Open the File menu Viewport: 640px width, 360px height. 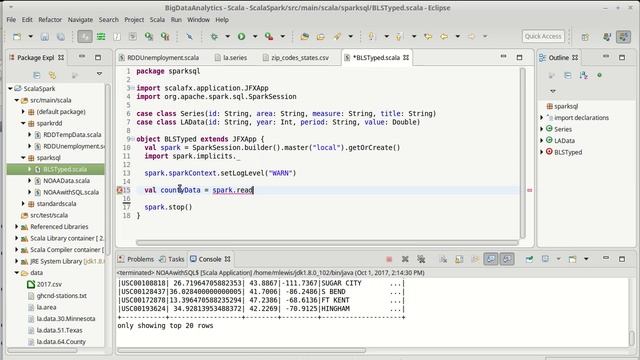click(x=11, y=20)
